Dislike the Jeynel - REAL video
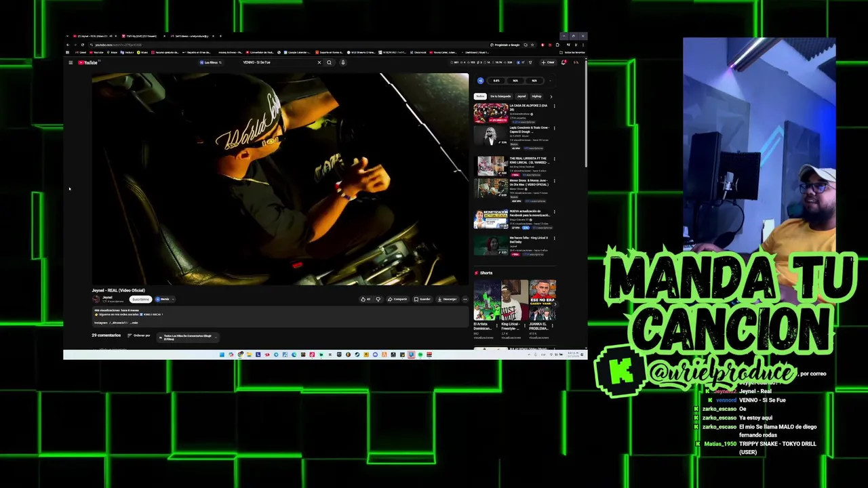Image resolution: width=868 pixels, height=488 pixels. point(378,299)
